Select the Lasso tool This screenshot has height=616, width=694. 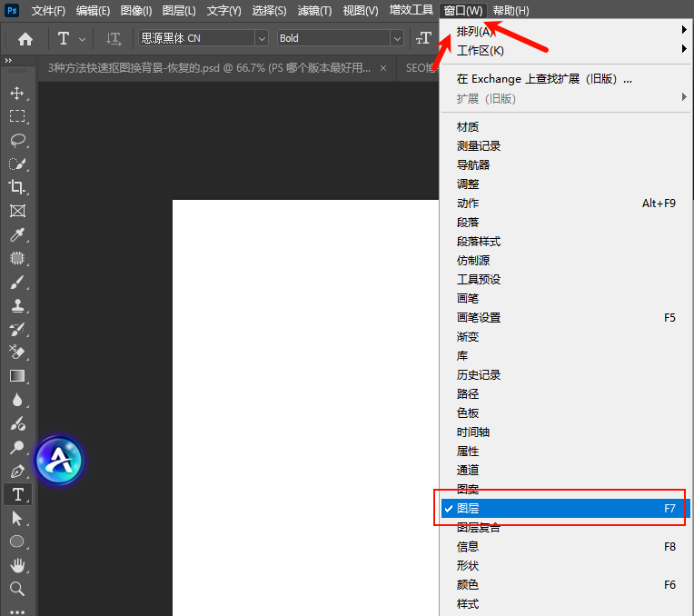17,140
